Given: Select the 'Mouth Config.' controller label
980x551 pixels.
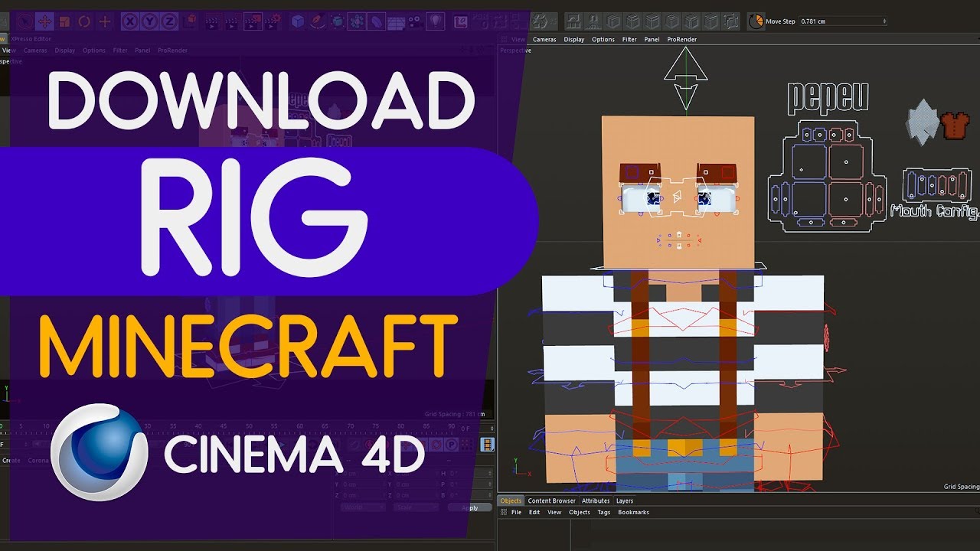Looking at the screenshot, I should [935, 210].
